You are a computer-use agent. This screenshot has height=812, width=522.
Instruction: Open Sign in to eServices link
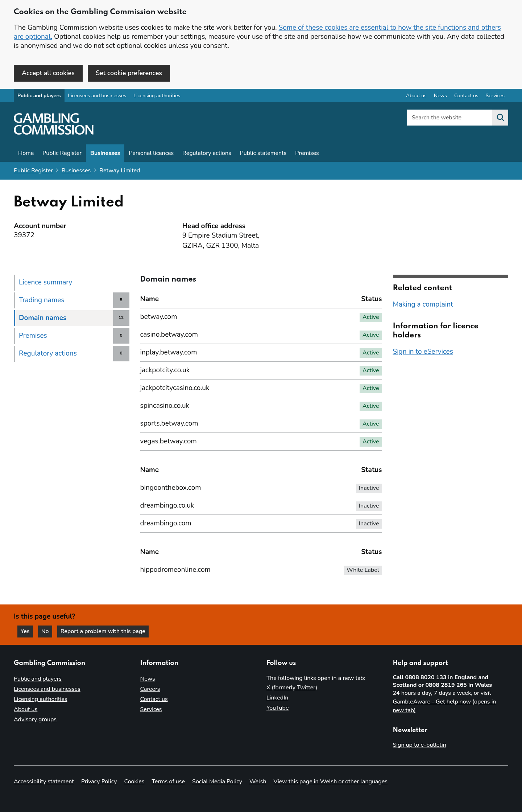[423, 352]
